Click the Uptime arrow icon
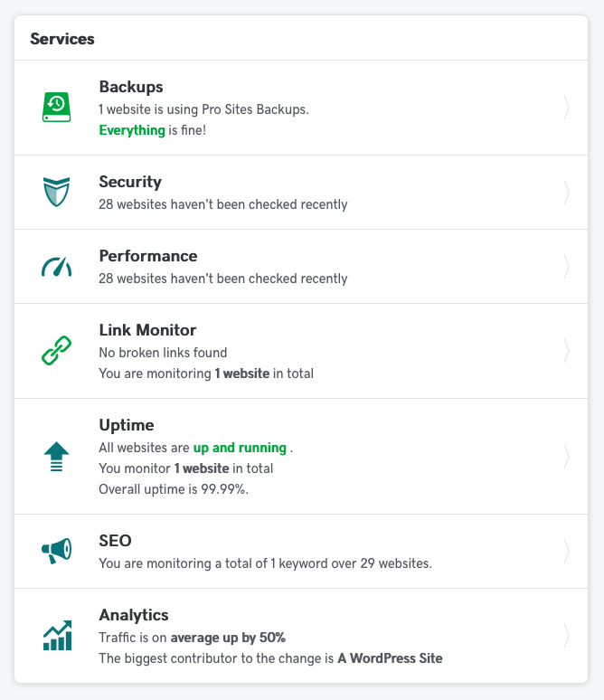The width and height of the screenshot is (604, 700). 56,456
